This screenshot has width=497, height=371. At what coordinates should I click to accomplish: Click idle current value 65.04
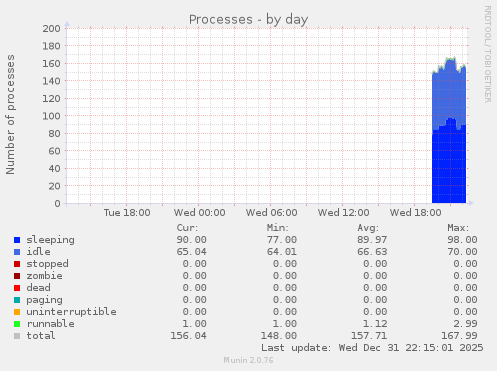coord(192,252)
